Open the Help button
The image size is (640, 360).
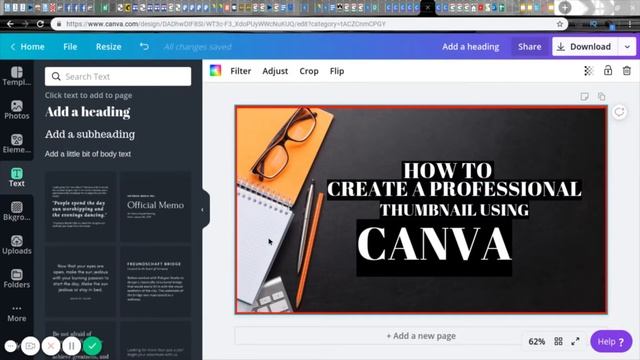point(611,342)
